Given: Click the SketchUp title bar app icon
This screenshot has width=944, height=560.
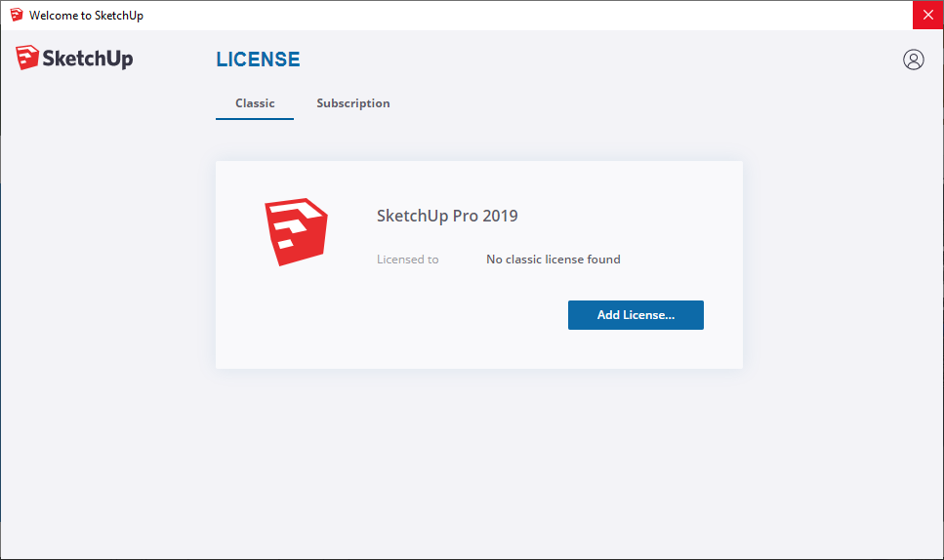Looking at the screenshot, I should [17, 15].
